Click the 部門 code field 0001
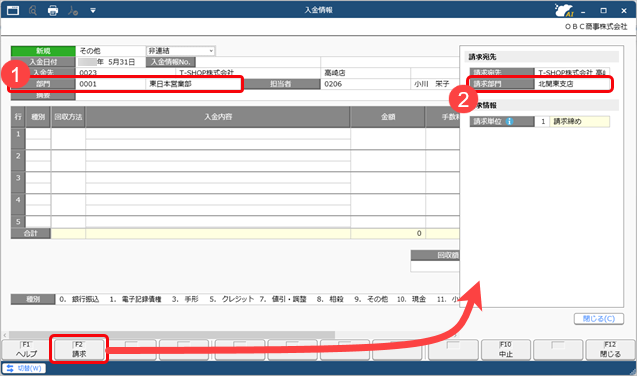The height and width of the screenshot is (376, 637). (x=110, y=84)
